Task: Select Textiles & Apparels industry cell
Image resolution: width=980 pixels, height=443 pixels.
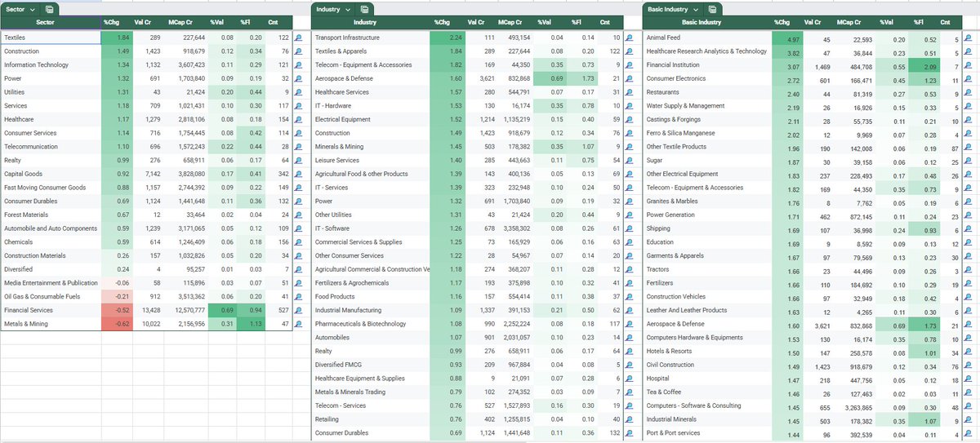Action: 372,51
